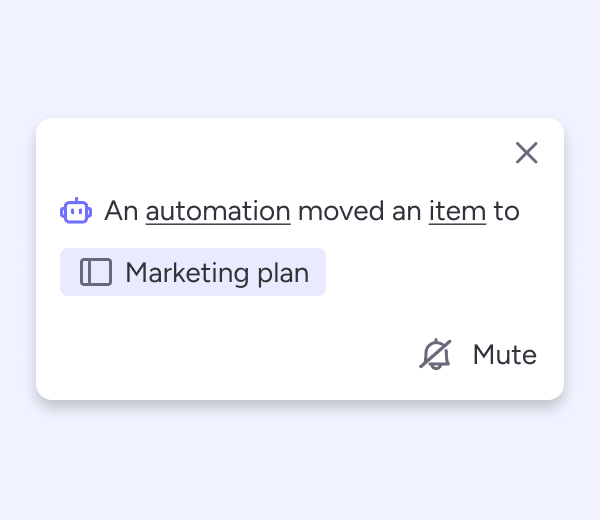
Task: Click the lavender background above the card
Action: (x=300, y=57)
